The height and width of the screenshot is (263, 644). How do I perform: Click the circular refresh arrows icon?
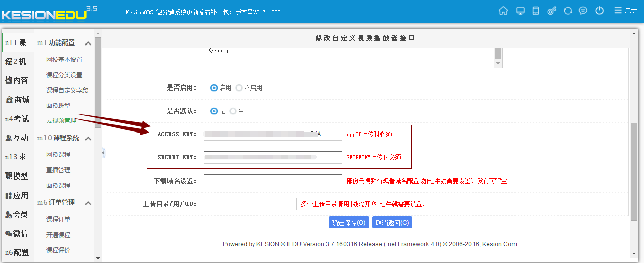tap(568, 11)
